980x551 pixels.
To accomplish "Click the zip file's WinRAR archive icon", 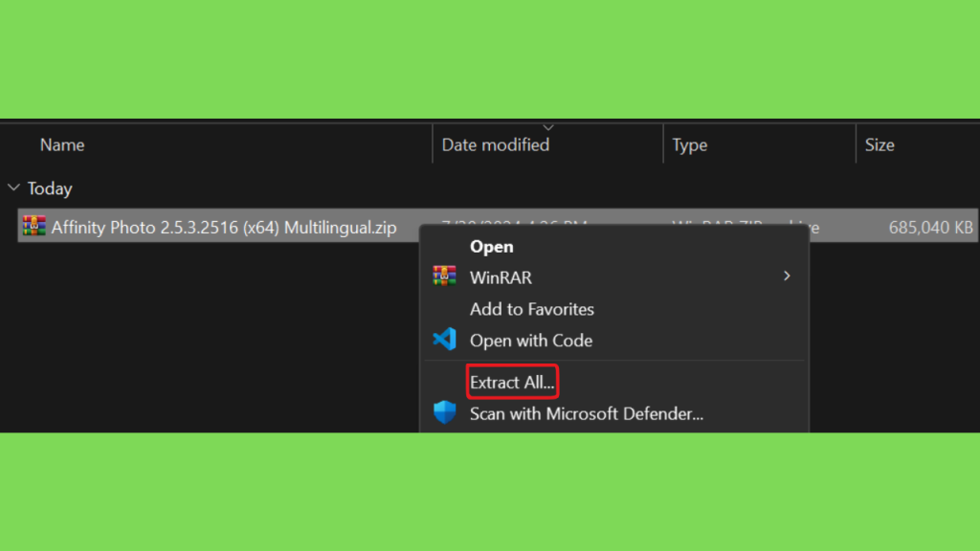I will (x=34, y=226).
